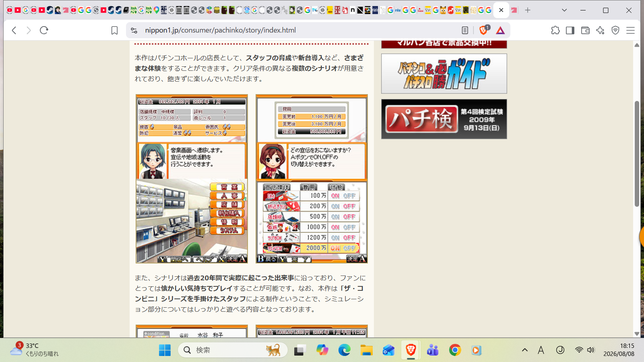Open Task View on the taskbar

tap(299, 350)
